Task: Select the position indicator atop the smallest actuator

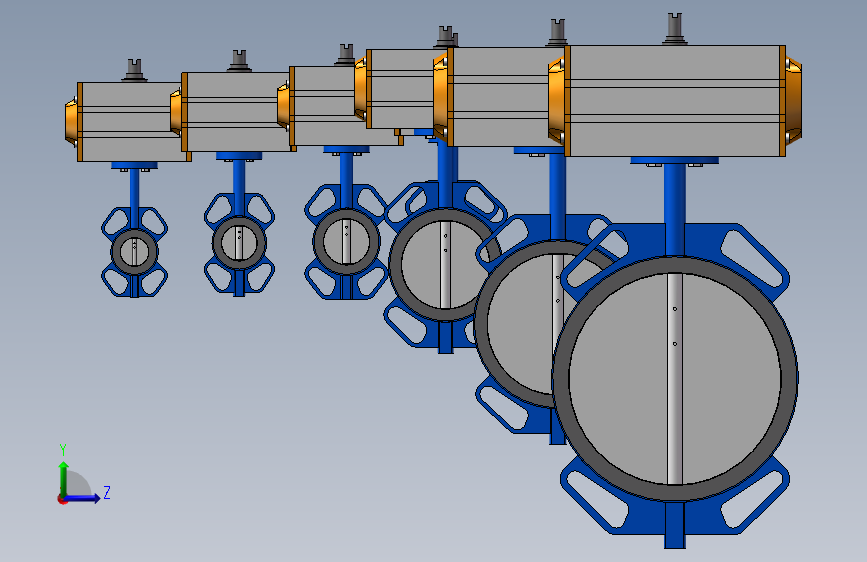Action: coord(134,70)
